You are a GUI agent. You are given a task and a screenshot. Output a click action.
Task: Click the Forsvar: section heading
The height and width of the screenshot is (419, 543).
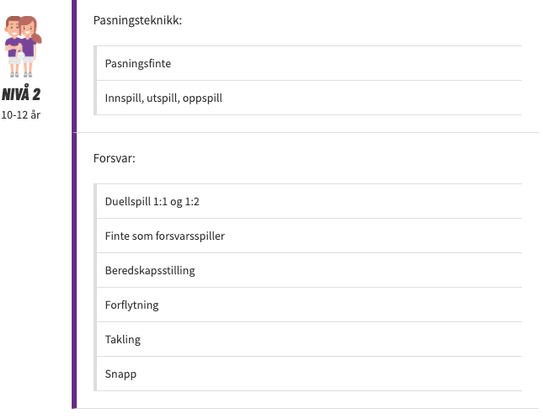(x=114, y=159)
